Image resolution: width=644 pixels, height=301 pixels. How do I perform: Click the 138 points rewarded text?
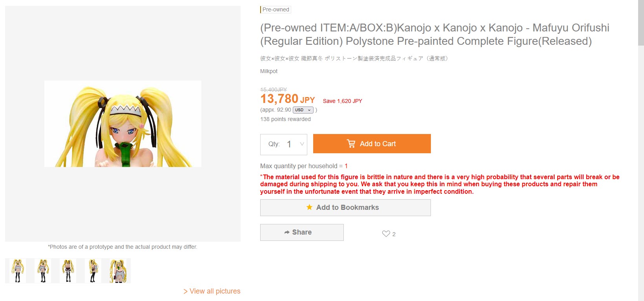pyautogui.click(x=285, y=119)
